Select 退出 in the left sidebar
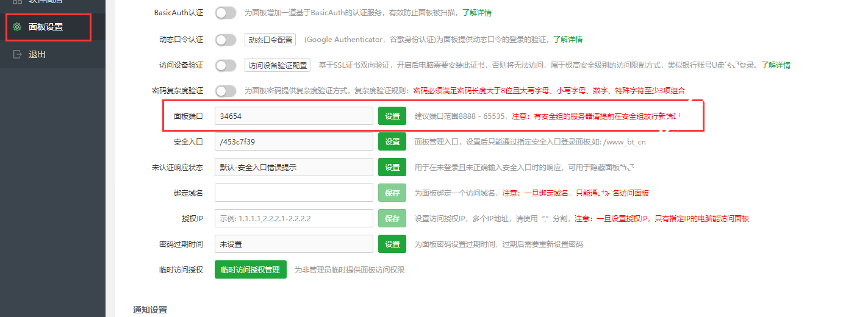 point(37,54)
